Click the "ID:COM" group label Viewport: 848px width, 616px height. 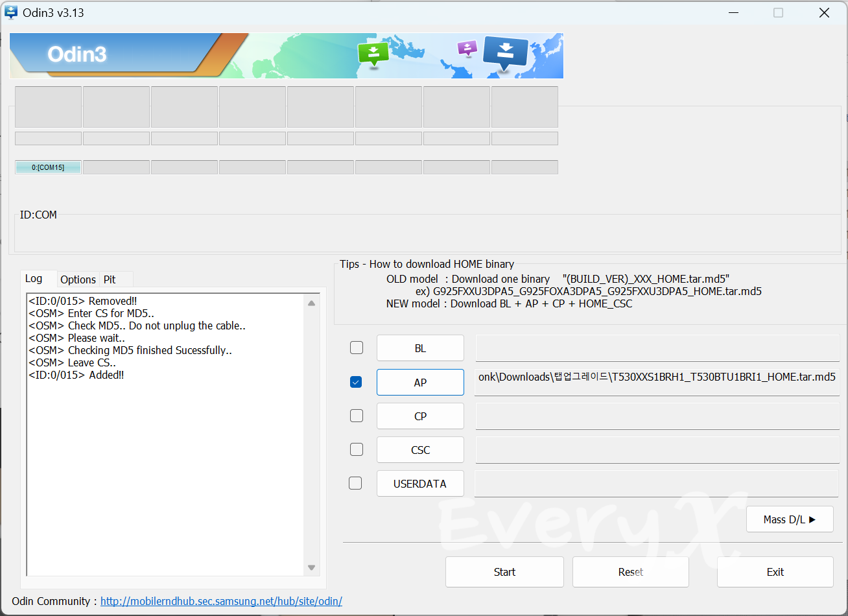(x=38, y=215)
